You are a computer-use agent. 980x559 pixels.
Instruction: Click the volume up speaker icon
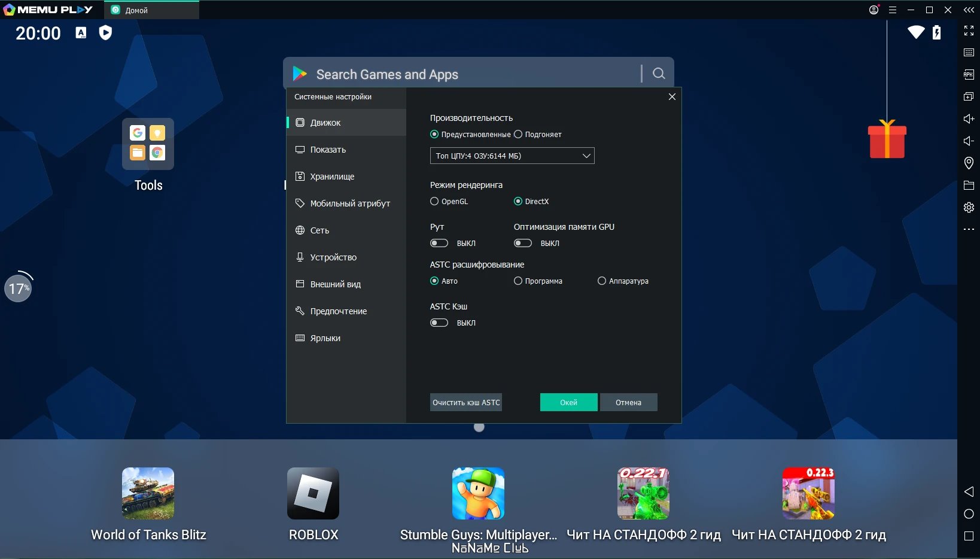click(x=969, y=119)
